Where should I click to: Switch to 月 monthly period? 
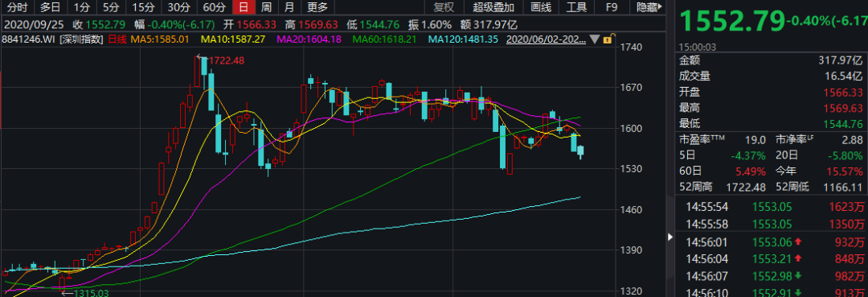[289, 7]
